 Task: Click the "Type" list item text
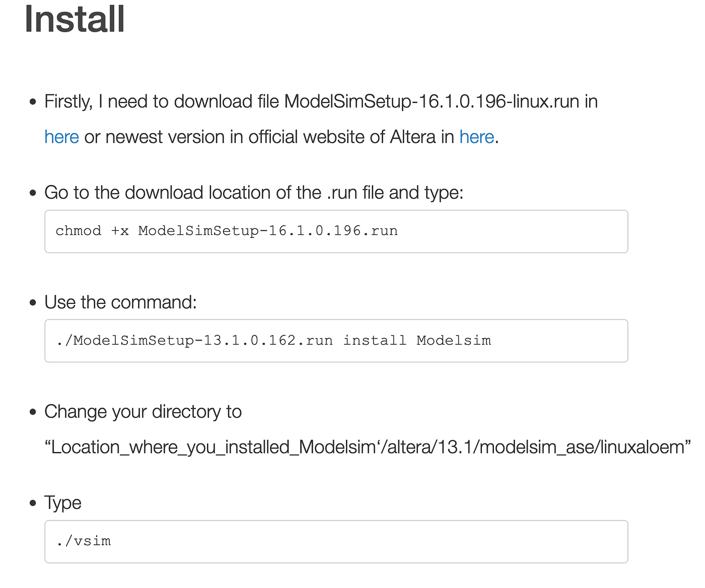pyautogui.click(x=63, y=503)
